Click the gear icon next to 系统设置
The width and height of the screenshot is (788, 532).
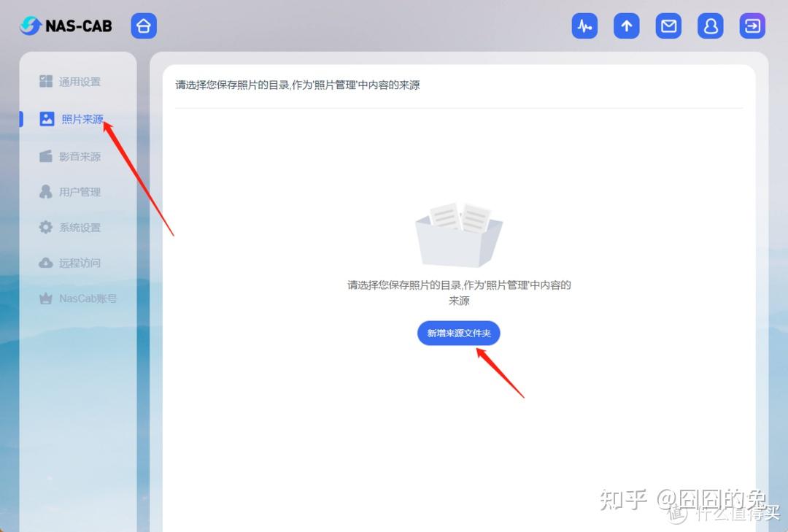[45, 227]
